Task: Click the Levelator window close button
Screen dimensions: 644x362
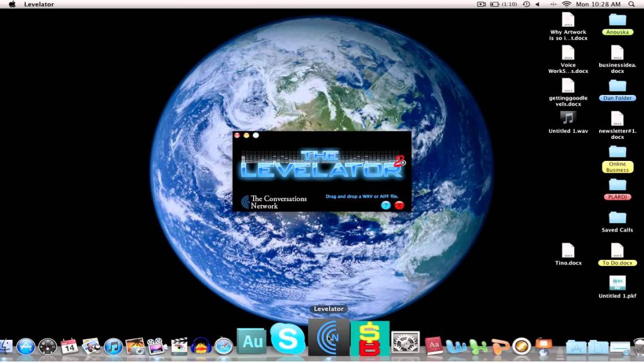Action: coord(237,135)
